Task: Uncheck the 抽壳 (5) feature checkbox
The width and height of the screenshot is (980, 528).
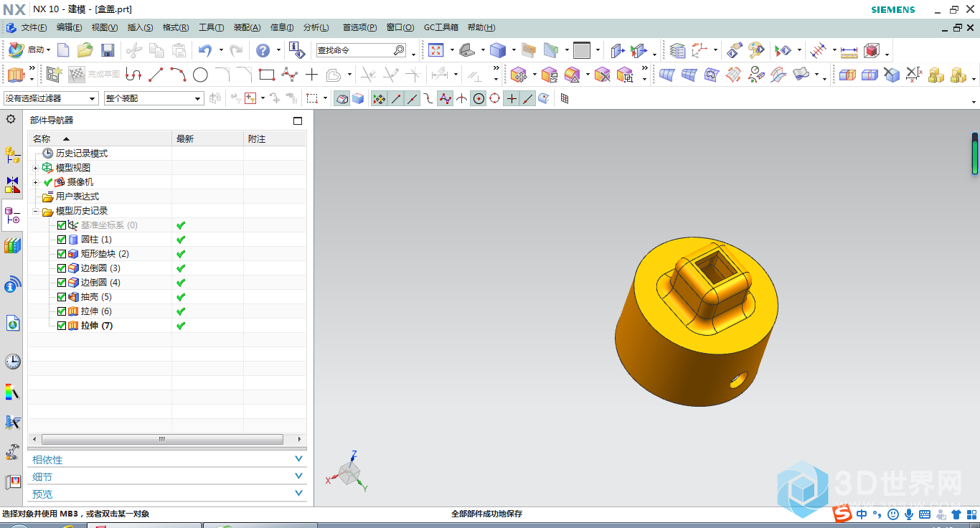Action: (x=62, y=297)
